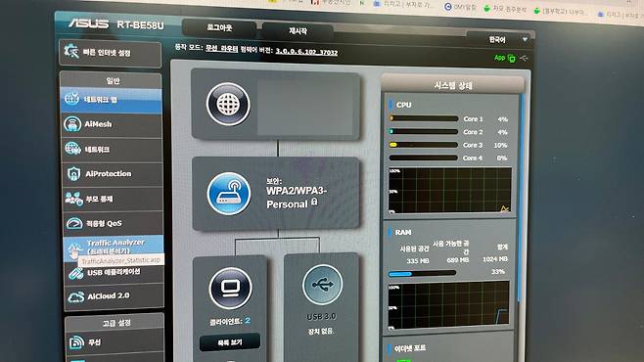
Task: Open 부모 통제 parental control menu
Action: point(113,199)
